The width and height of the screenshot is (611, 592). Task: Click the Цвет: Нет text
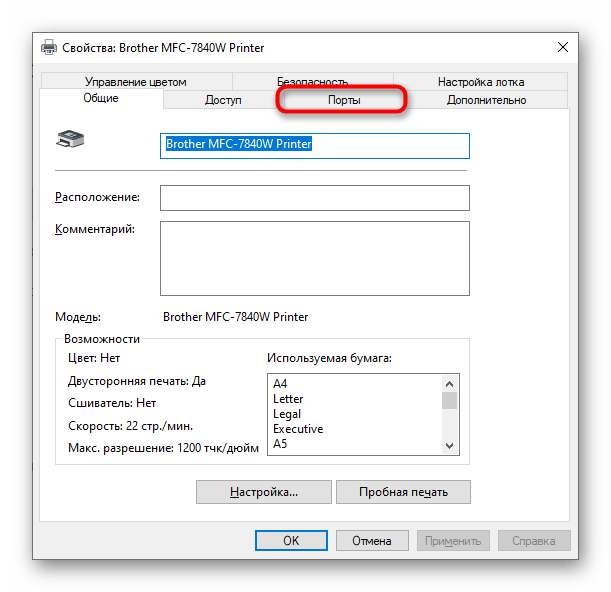click(x=94, y=358)
